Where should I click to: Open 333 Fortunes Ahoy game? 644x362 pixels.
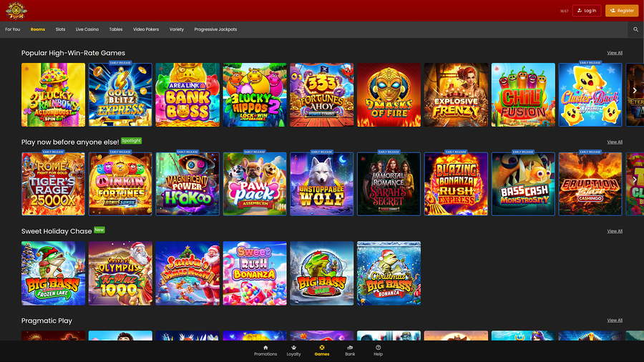[321, 95]
